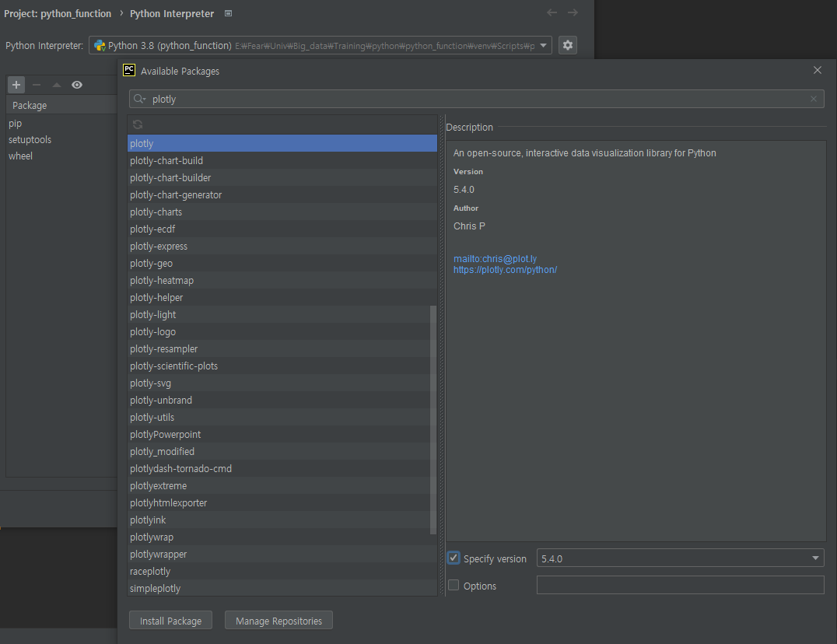Select the plotly package in the list
837x644 pixels.
[282, 143]
